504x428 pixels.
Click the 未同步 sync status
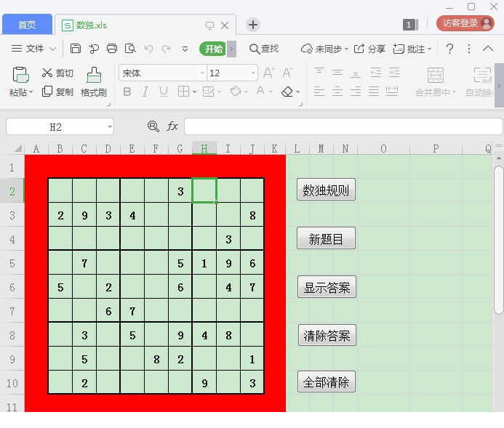(324, 49)
